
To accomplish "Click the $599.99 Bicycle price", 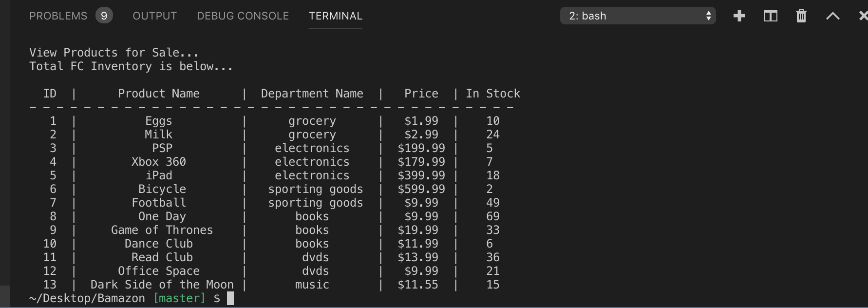I will 421,189.
